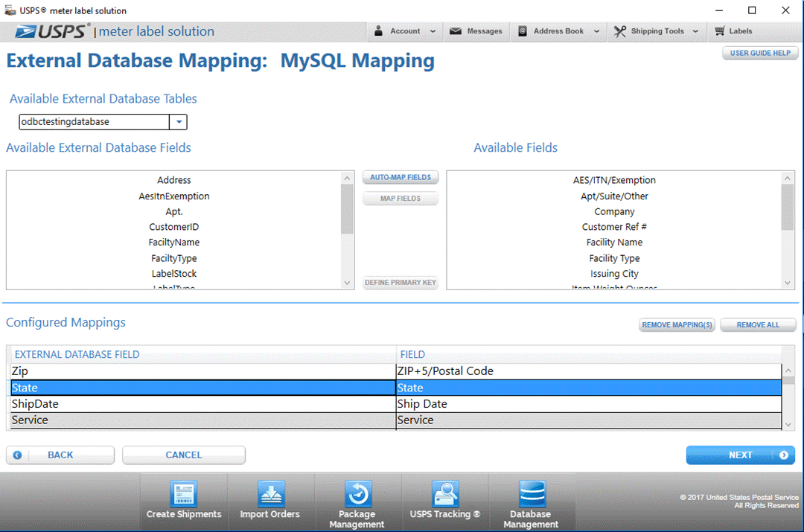Click Configured Mappings scroll-up arrow
804x532 pixels.
coord(788,370)
